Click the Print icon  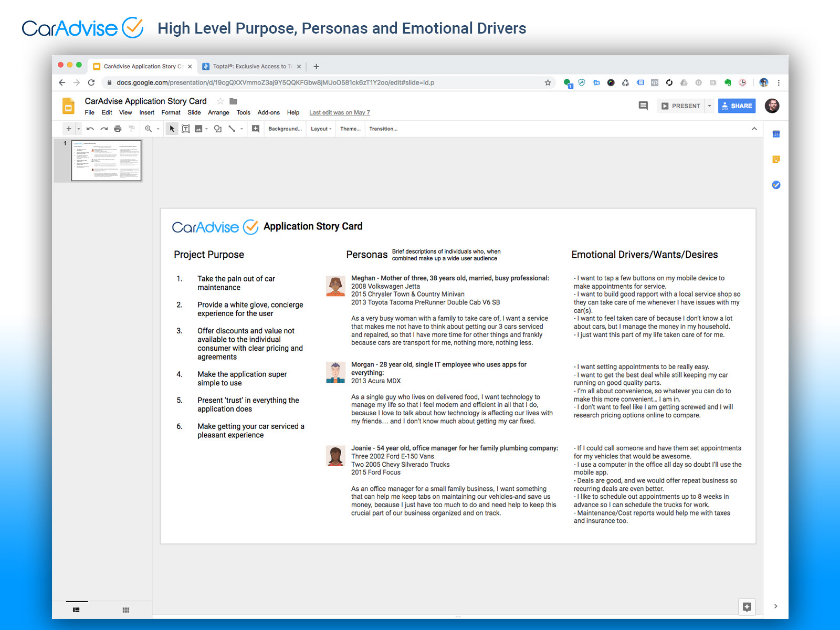[118, 129]
